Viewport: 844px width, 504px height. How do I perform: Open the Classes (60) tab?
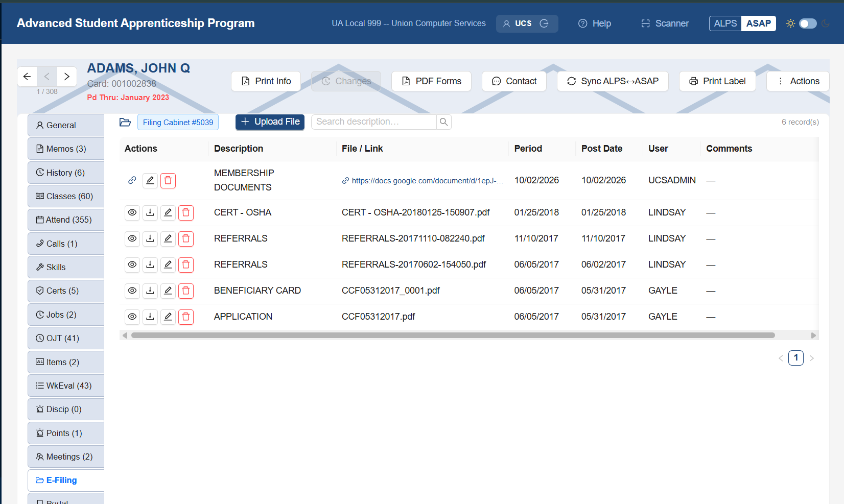pyautogui.click(x=66, y=197)
